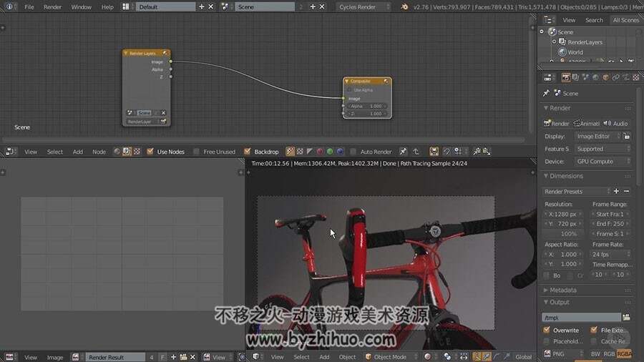Toggle the Backdrop checkbox
The width and height of the screenshot is (644, 362).
pyautogui.click(x=248, y=152)
